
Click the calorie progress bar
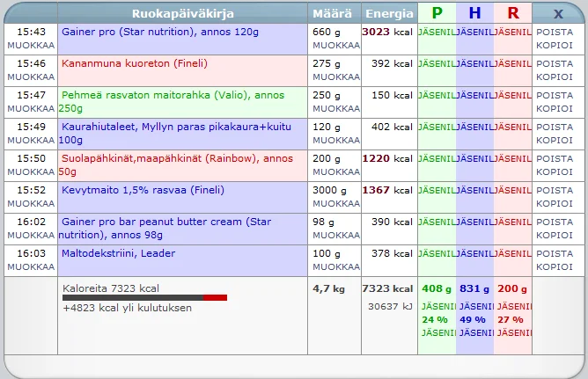pyautogui.click(x=144, y=298)
